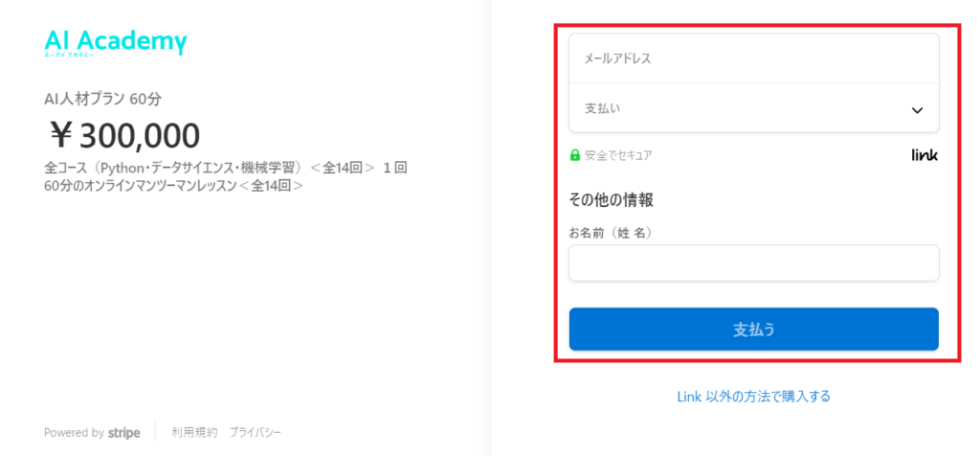The width and height of the screenshot is (980, 456).
Task: Select the ¥300,000 price amount
Action: coord(125,136)
